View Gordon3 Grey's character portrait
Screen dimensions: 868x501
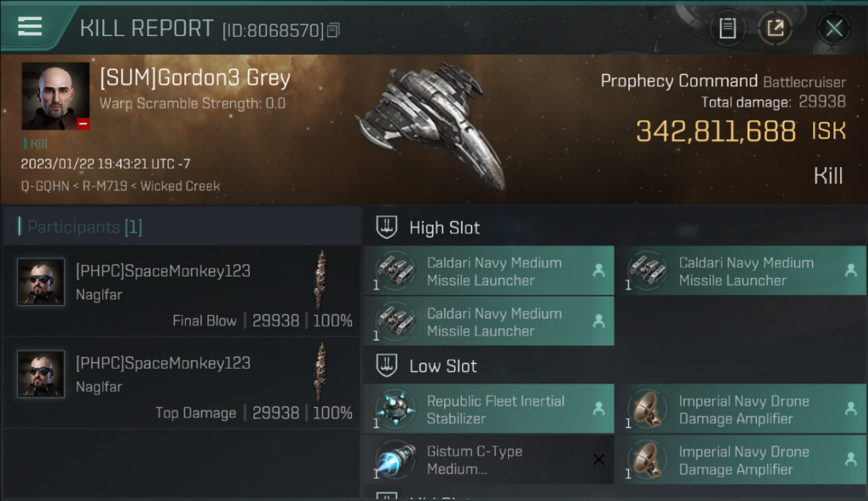coord(55,96)
